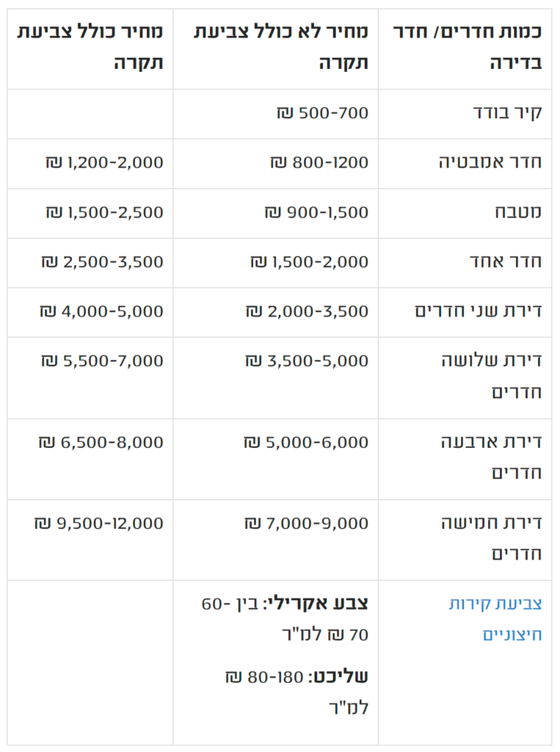Click the 900-1,500 ₪ price cell
Viewport: 560px width, 752px height.
(x=316, y=212)
